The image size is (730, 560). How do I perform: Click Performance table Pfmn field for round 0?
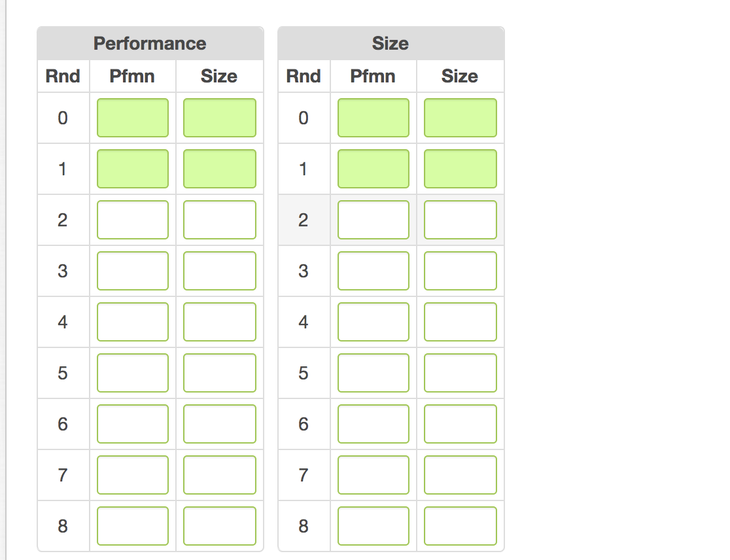click(133, 118)
